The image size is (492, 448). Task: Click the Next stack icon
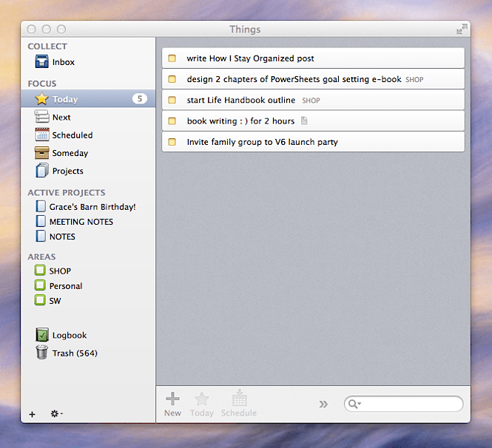(x=41, y=117)
